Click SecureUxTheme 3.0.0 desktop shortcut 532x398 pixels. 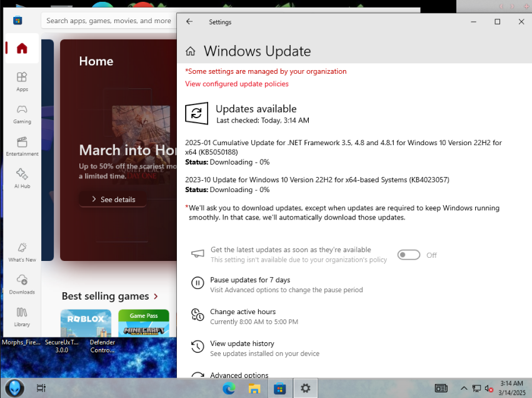[62, 346]
